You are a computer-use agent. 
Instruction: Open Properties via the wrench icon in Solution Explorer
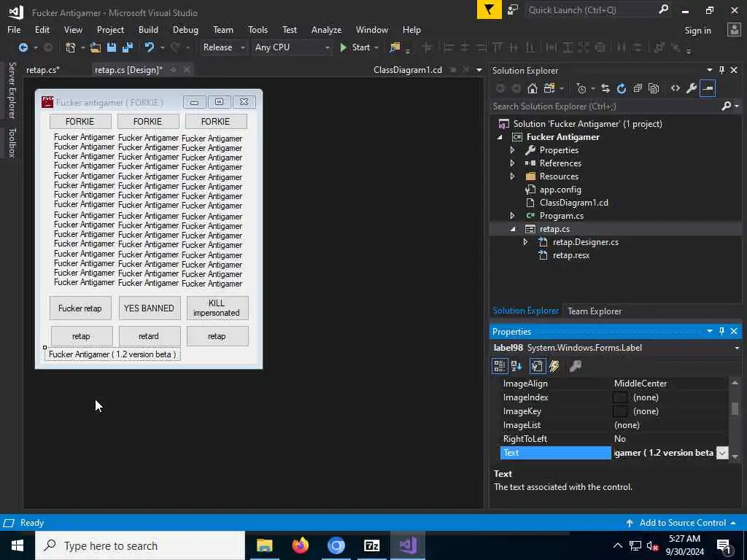coord(692,88)
